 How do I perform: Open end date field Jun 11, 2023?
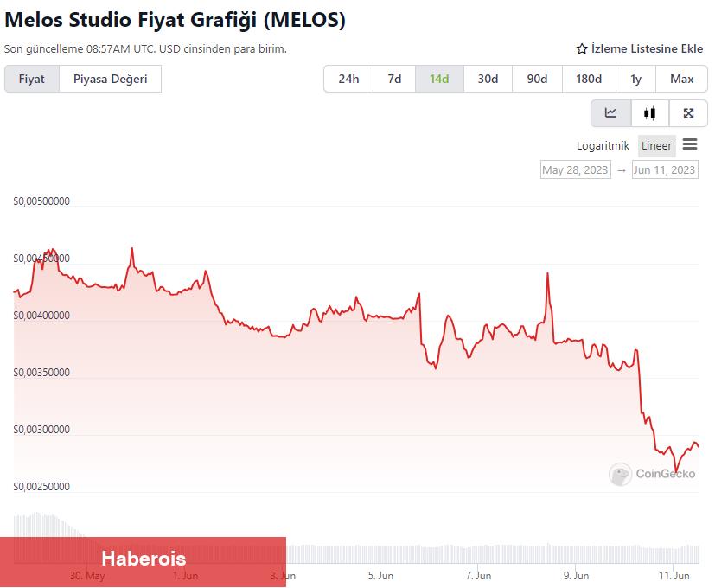(x=665, y=169)
